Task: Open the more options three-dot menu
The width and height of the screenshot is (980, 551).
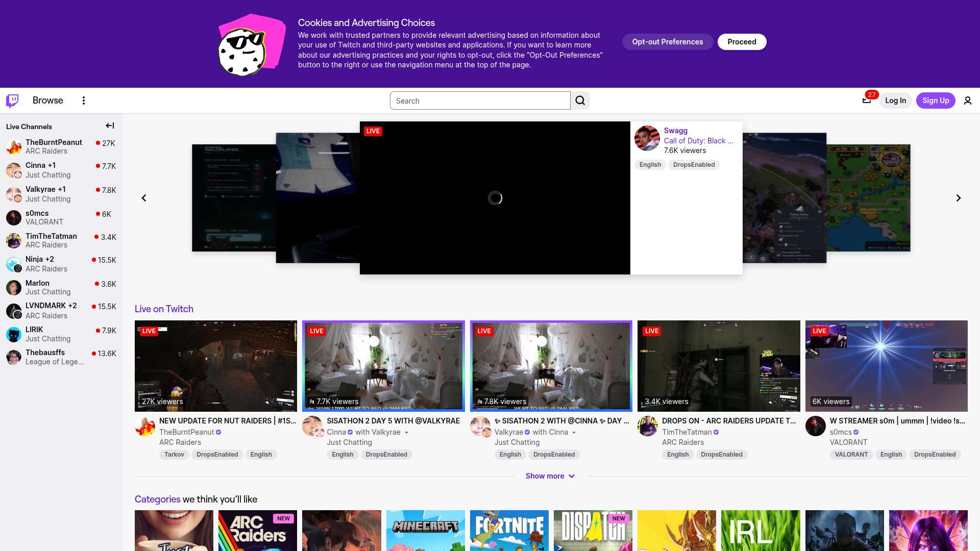Action: pyautogui.click(x=83, y=101)
